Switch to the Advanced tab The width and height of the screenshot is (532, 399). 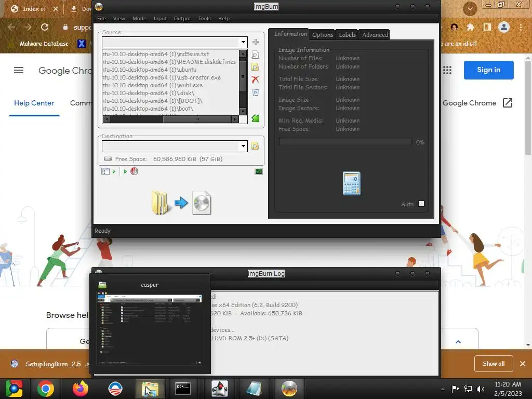click(x=375, y=35)
